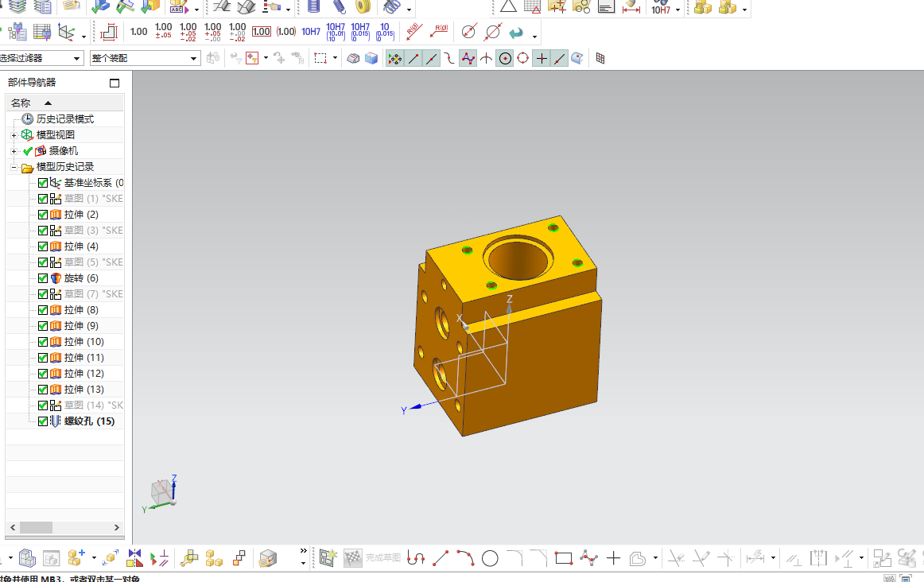Toggle Quadrant Point snap

[522, 58]
